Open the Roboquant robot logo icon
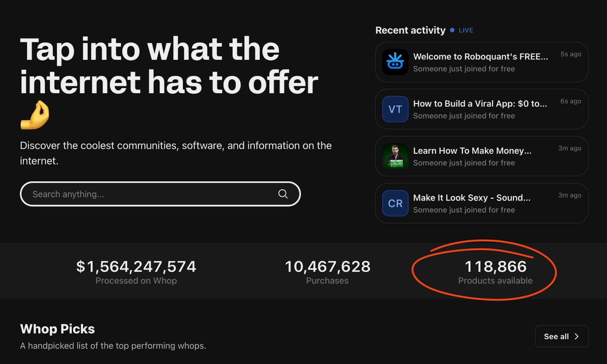This screenshot has width=607, height=364. [x=395, y=62]
